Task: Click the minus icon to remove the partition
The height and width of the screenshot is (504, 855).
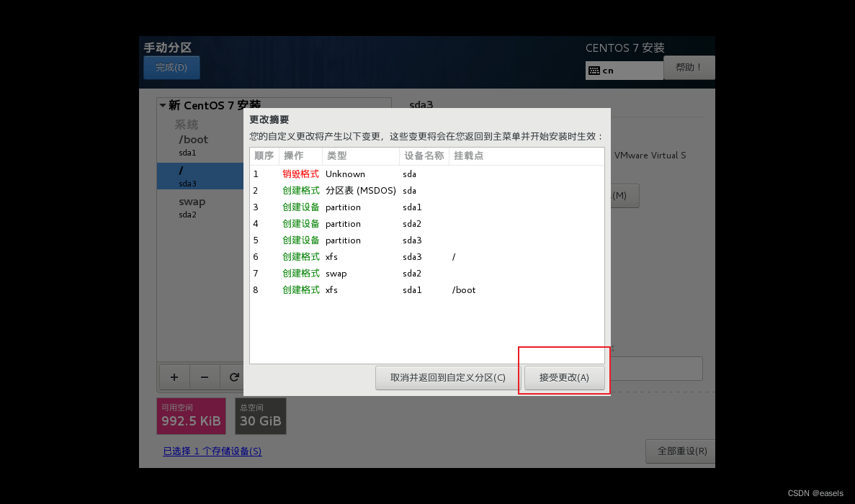Action: coord(205,377)
